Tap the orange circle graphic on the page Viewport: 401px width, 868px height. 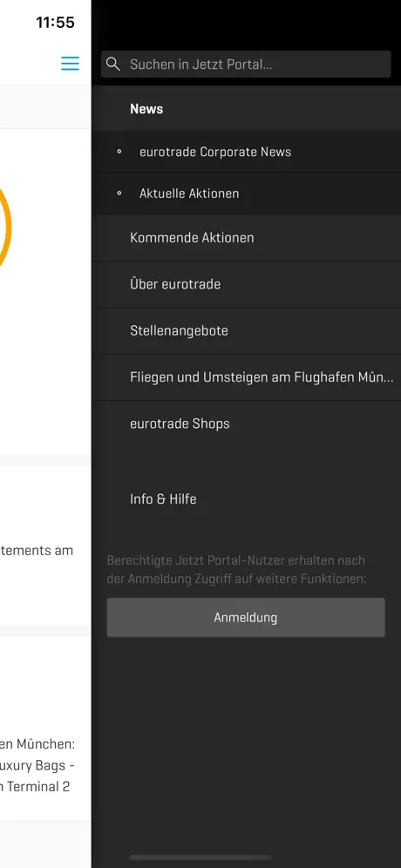(4, 226)
